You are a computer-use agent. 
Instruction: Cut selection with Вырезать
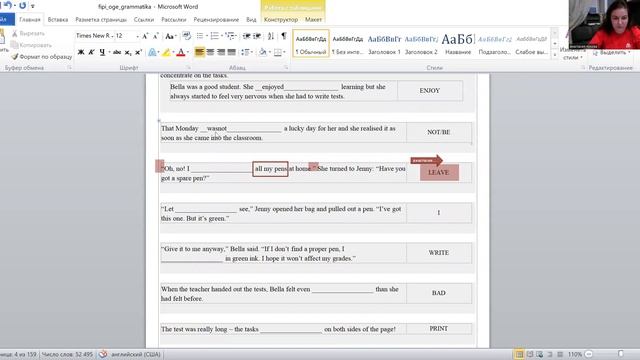tap(28, 33)
